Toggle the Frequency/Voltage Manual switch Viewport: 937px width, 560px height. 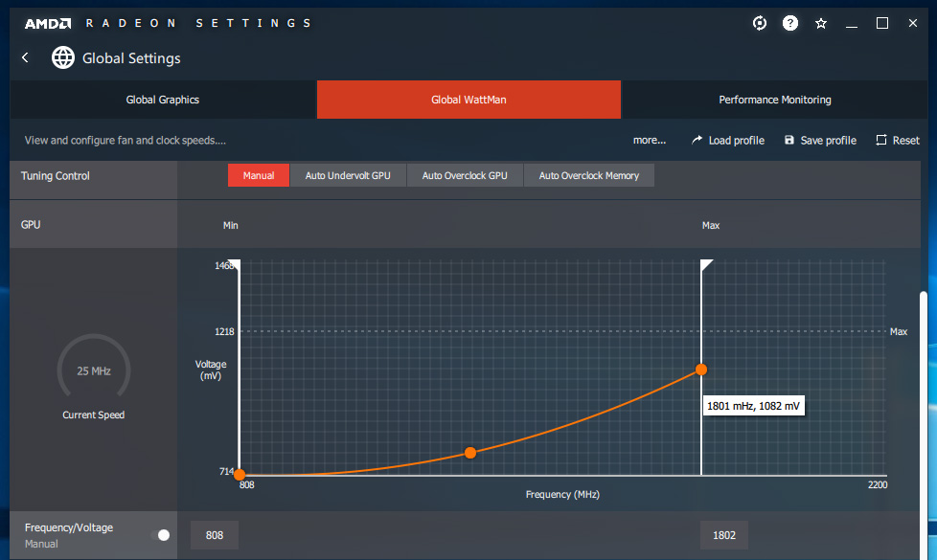[161, 535]
